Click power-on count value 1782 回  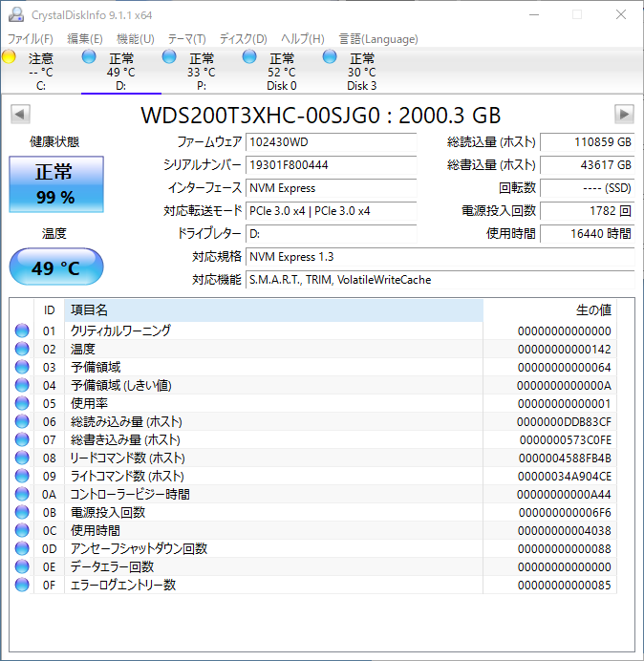coord(587,210)
